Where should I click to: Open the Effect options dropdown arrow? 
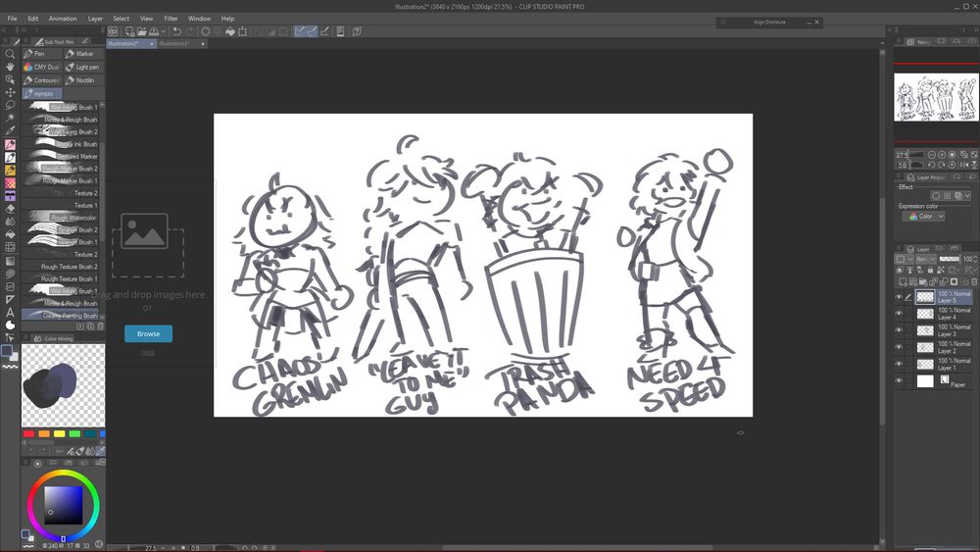point(968,196)
